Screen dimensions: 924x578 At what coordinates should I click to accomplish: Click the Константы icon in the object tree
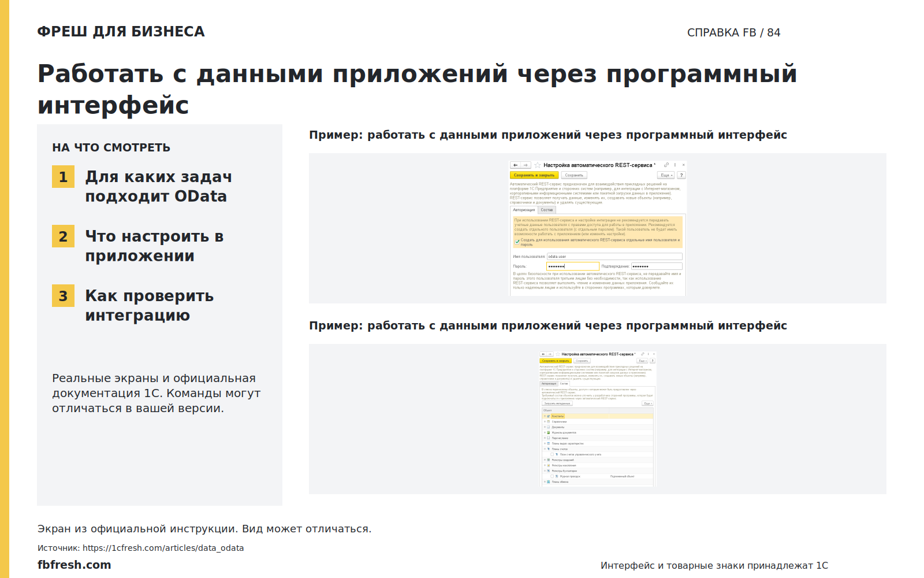tap(549, 416)
